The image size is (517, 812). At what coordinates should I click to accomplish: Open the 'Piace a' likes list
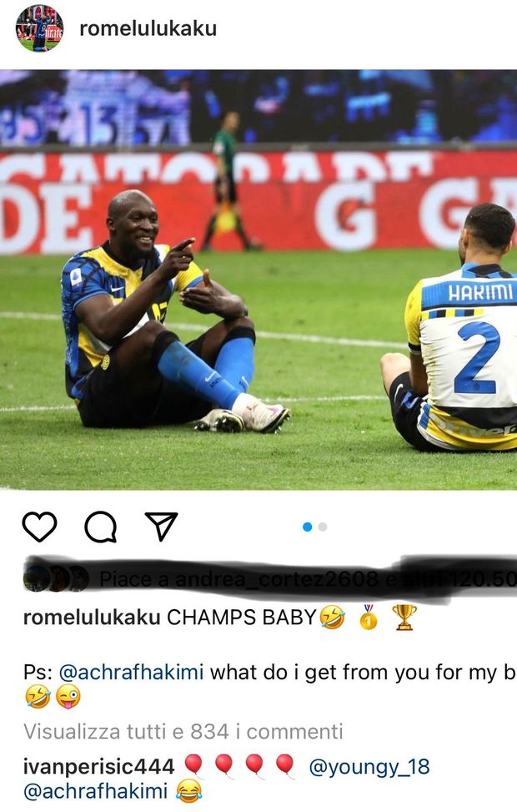tap(308, 578)
